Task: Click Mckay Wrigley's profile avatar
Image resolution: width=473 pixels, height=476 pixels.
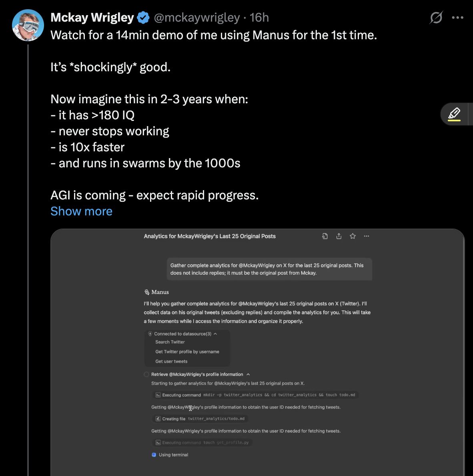Action: click(28, 25)
